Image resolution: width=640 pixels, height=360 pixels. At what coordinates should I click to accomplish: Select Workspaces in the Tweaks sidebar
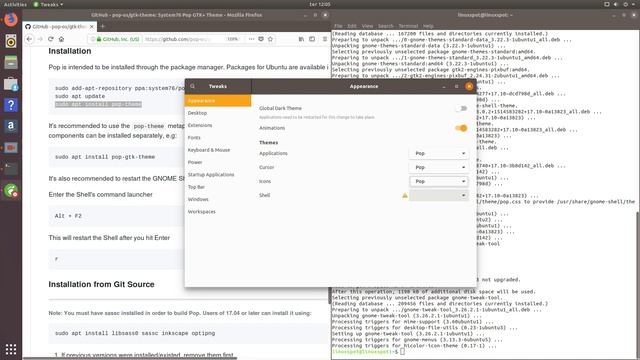coord(218,212)
